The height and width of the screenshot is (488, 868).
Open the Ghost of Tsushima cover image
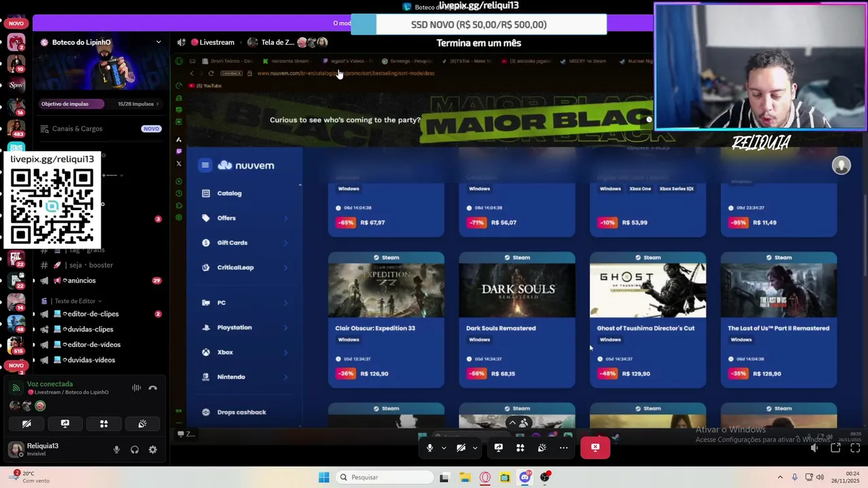tap(648, 290)
